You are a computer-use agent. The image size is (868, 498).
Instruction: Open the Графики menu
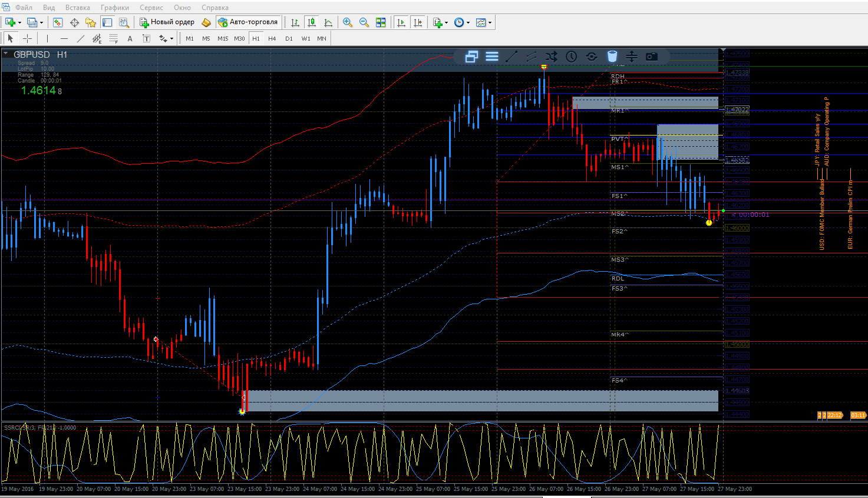[115, 8]
